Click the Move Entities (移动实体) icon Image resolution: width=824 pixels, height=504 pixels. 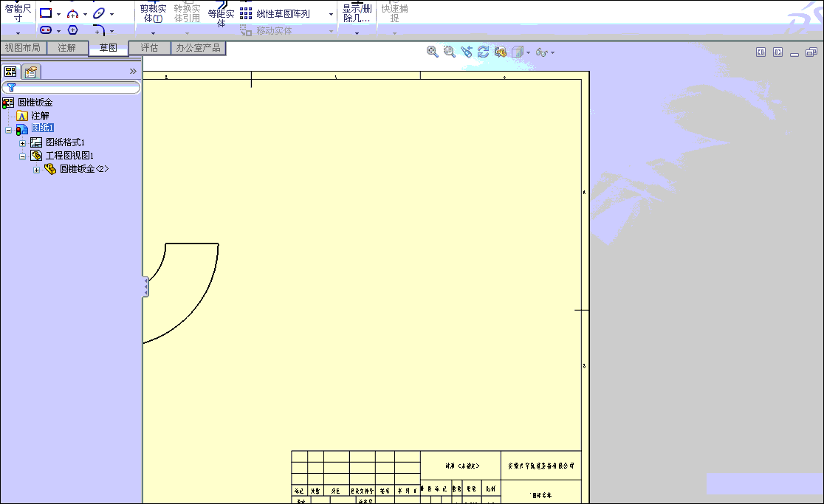click(246, 30)
